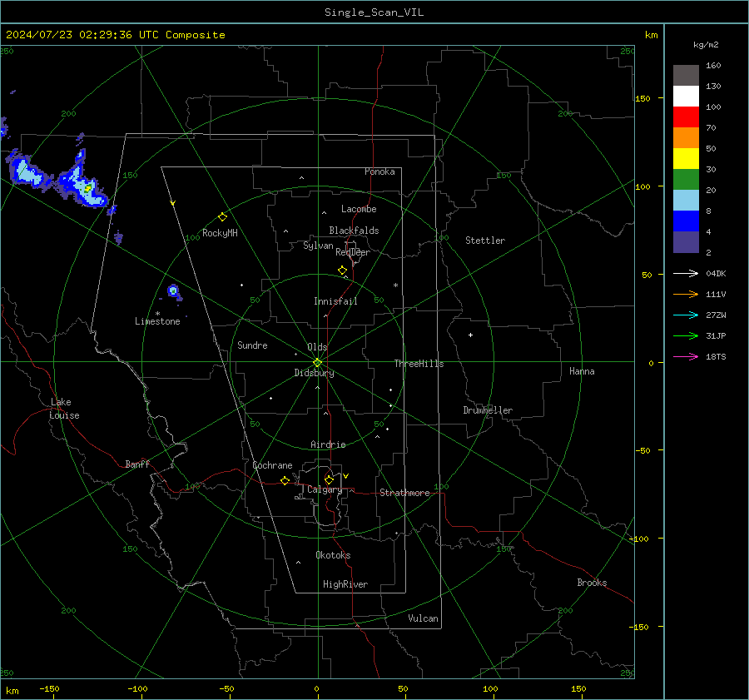
Task: Click the Lake Louise label
Action: pyautogui.click(x=64, y=409)
